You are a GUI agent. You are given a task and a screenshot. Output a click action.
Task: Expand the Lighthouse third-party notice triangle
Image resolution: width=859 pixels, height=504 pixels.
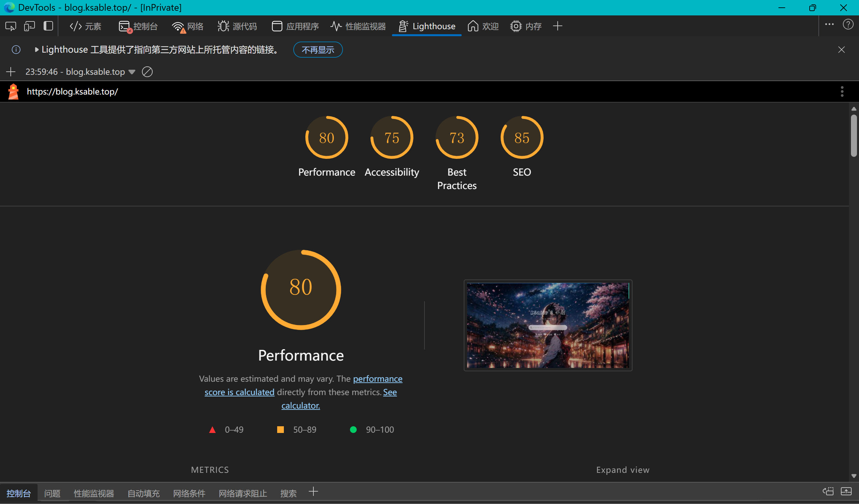coord(37,50)
